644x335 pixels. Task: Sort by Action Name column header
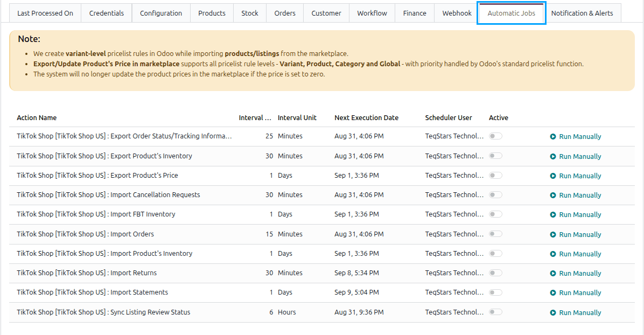[37, 117]
